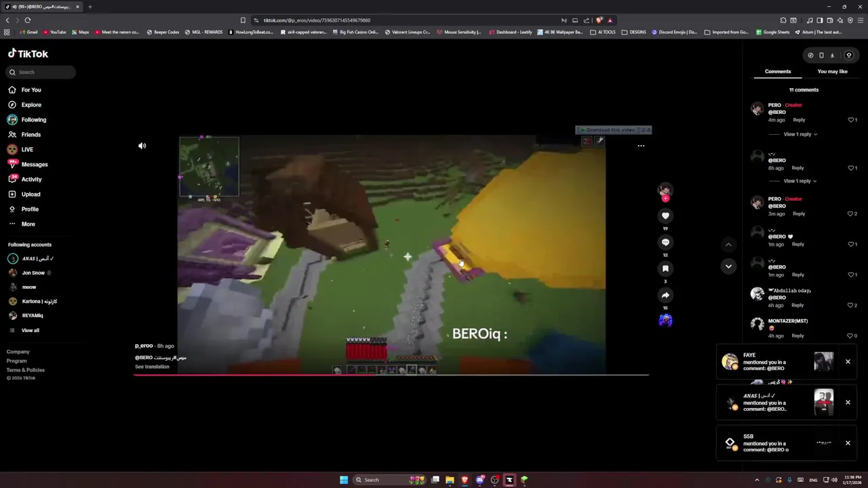Click the Company footer link
This screenshot has width=868, height=488.
18,352
